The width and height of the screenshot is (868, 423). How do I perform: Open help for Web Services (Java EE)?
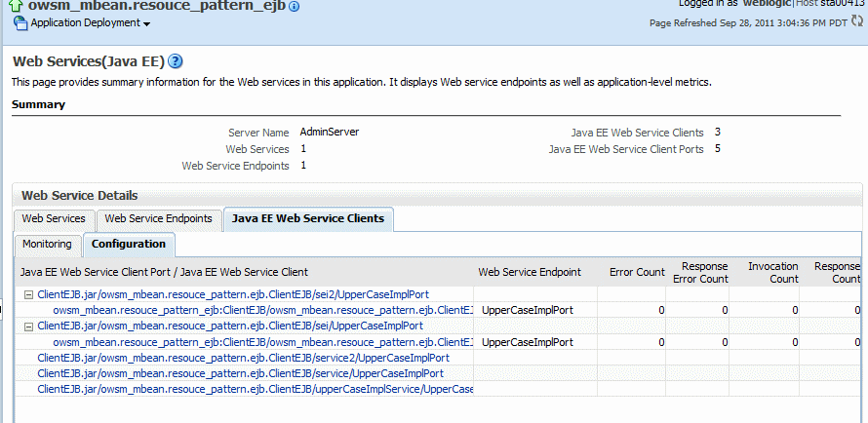pos(176,61)
